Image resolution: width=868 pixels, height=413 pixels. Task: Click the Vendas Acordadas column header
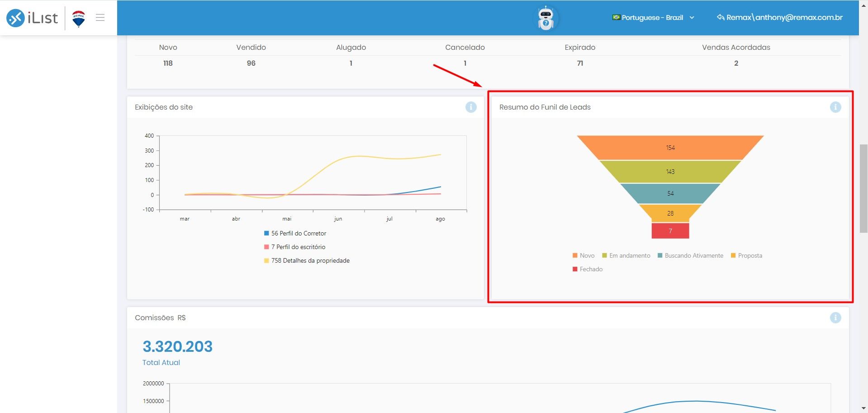pyautogui.click(x=736, y=47)
